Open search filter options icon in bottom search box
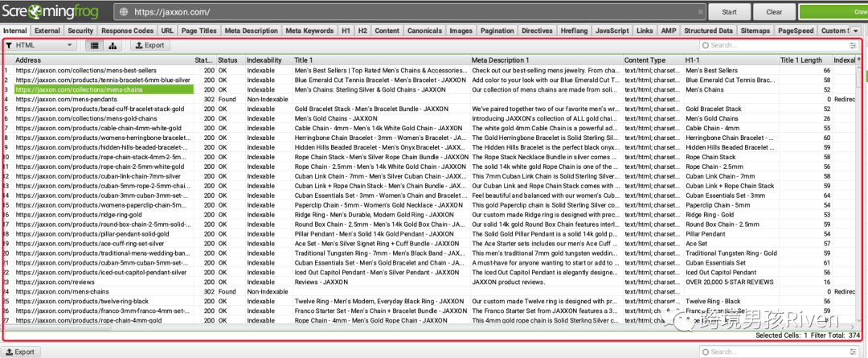Viewport: 868px width, 358px height. [x=853, y=352]
